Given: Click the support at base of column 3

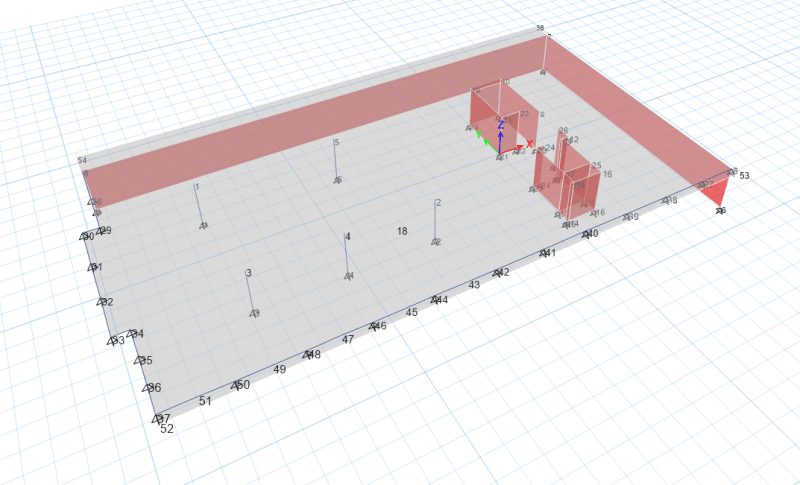Looking at the screenshot, I should (254, 313).
